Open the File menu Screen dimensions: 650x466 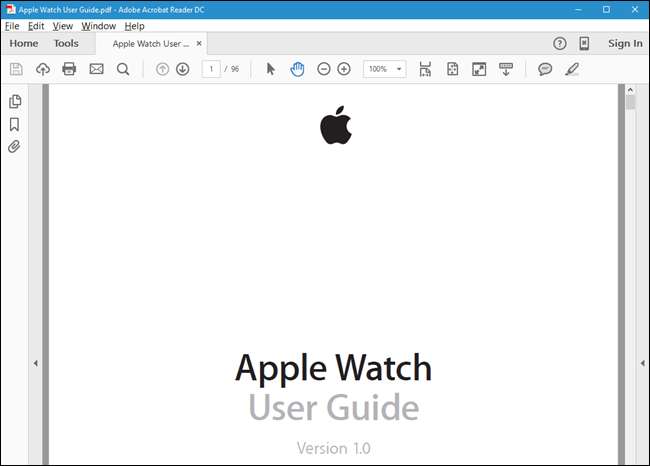click(x=12, y=26)
